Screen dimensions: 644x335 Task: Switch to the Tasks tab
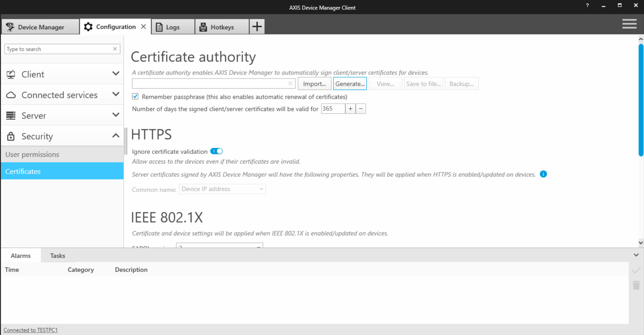pyautogui.click(x=57, y=256)
